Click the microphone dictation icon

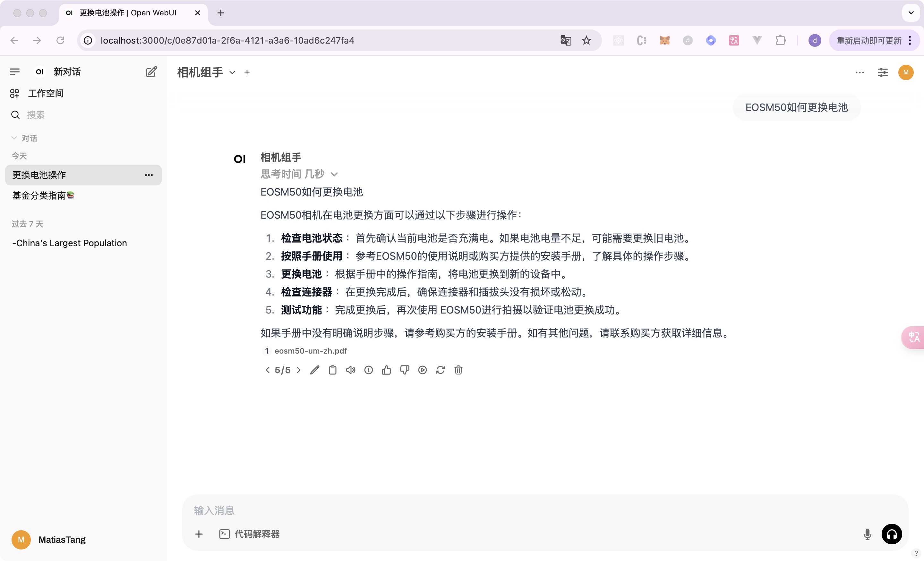click(867, 534)
